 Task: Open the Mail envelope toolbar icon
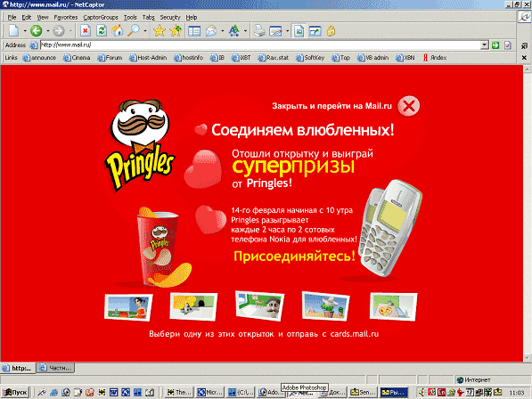point(211,31)
